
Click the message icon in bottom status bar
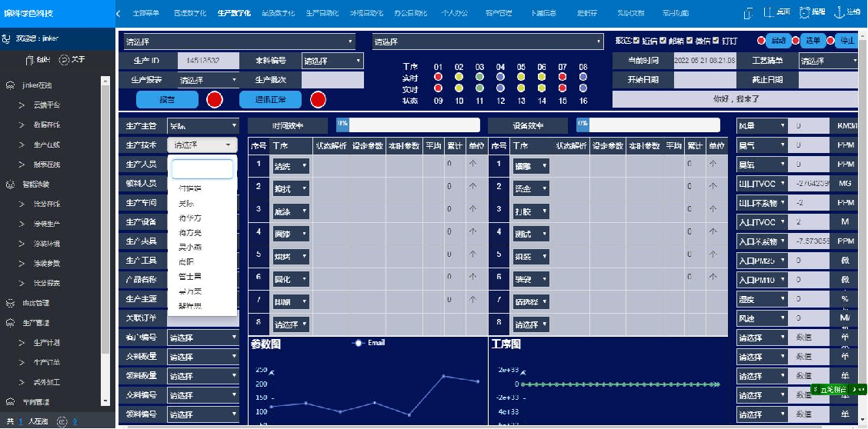pyautogui.click(x=62, y=421)
